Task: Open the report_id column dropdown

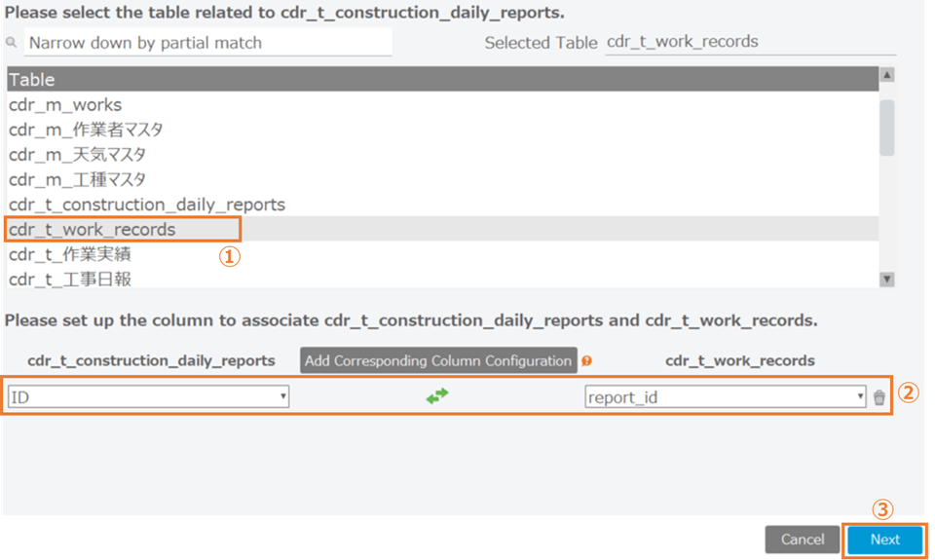Action: (x=725, y=396)
